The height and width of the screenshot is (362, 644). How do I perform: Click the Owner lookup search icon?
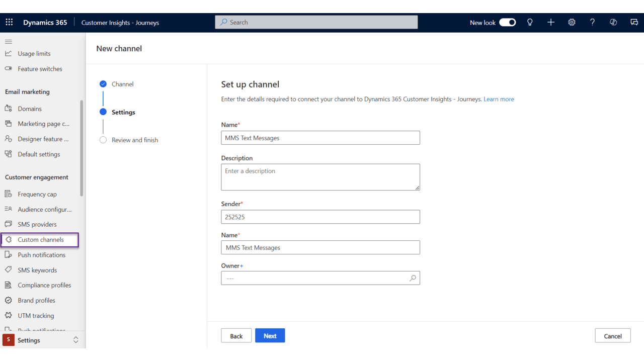[x=413, y=278]
